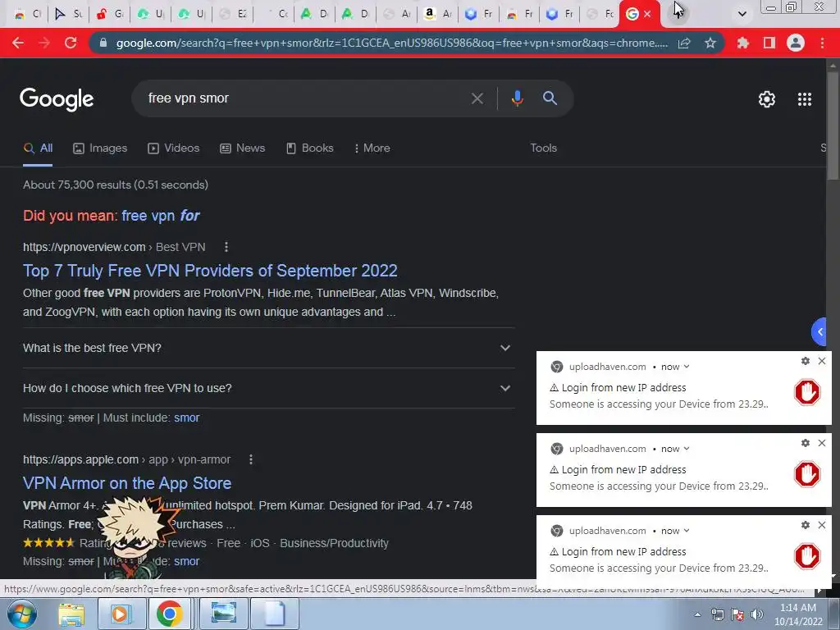Click into the 'free vpn smor' search box
The image size is (840, 630).
tap(305, 98)
